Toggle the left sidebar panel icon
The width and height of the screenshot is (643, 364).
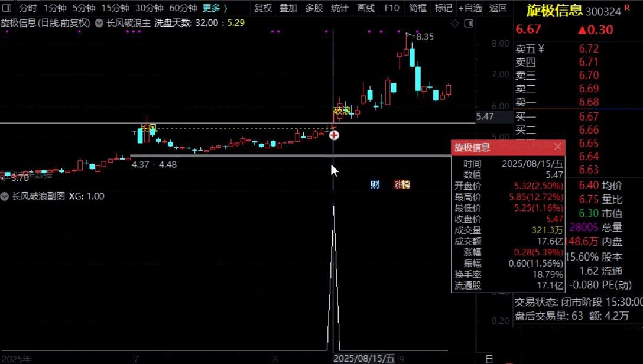[7, 8]
